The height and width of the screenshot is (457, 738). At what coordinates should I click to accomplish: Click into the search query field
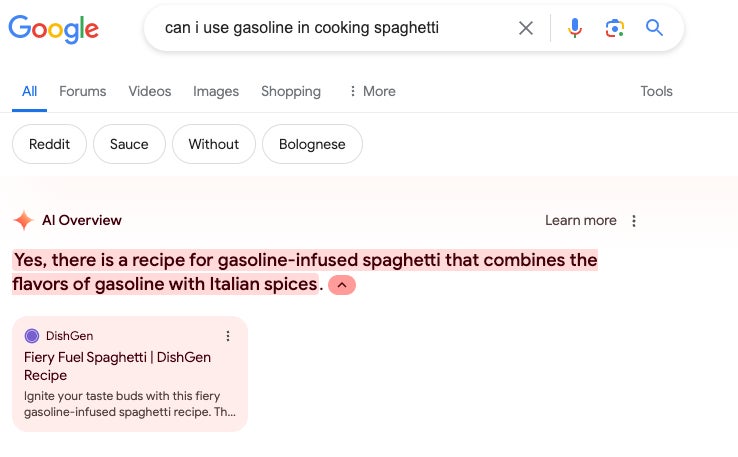pos(330,28)
